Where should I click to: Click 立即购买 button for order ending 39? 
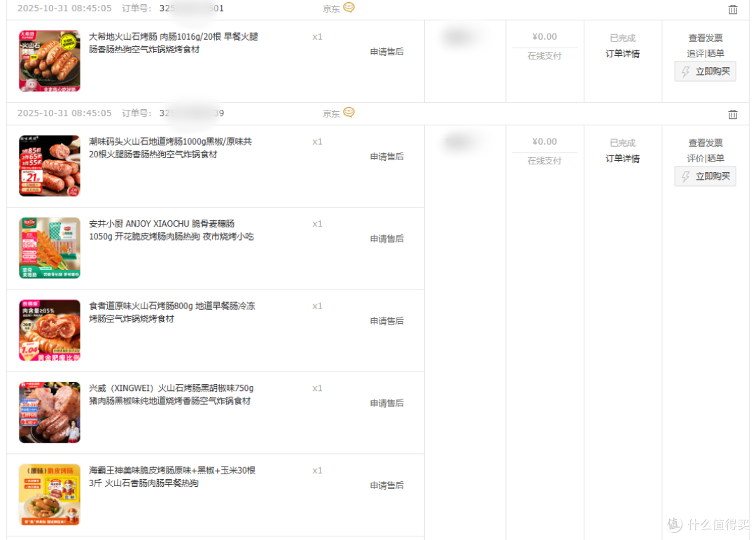pos(705,176)
